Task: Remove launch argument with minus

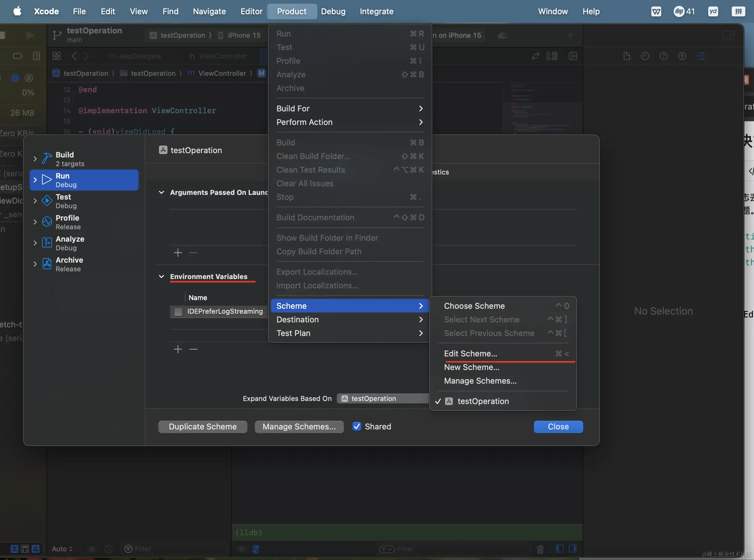Action: tap(193, 252)
